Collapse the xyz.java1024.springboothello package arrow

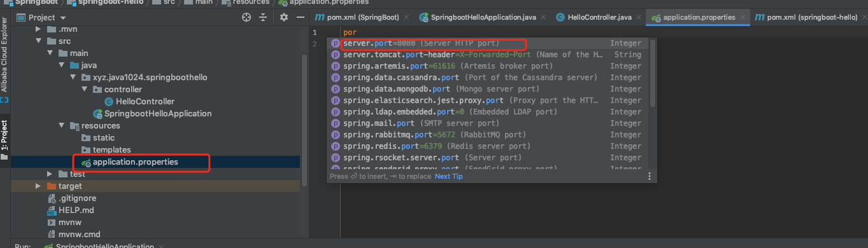point(73,78)
